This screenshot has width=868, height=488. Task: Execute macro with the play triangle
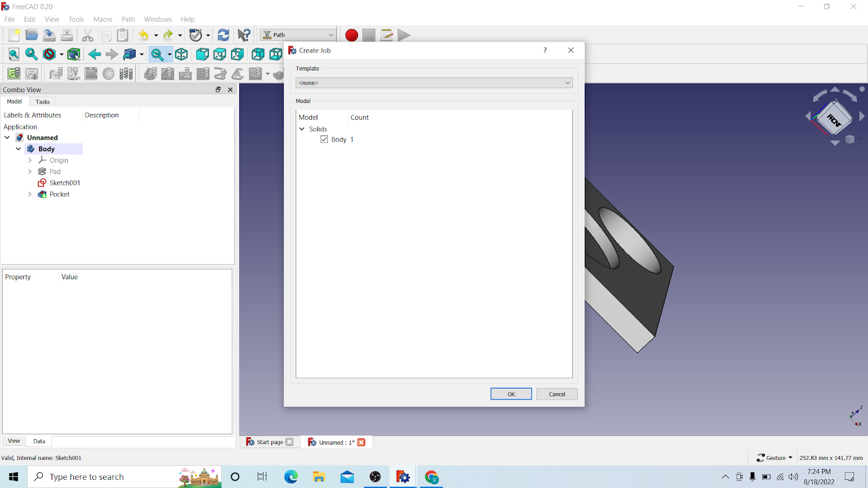404,35
